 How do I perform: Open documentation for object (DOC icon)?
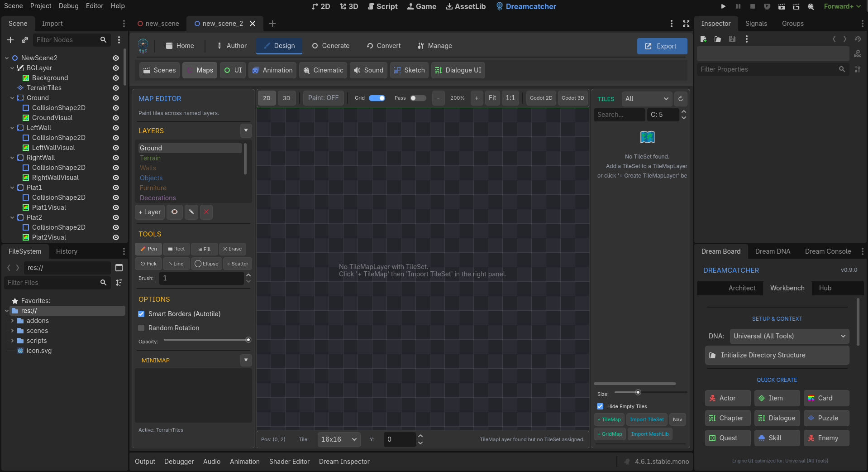coord(858,54)
